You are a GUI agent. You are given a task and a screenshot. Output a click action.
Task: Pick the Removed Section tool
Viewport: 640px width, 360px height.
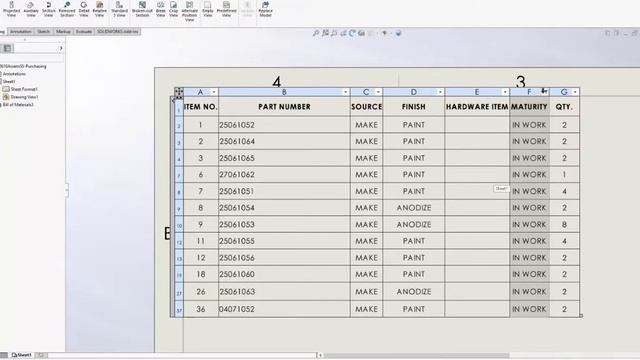pos(67,9)
